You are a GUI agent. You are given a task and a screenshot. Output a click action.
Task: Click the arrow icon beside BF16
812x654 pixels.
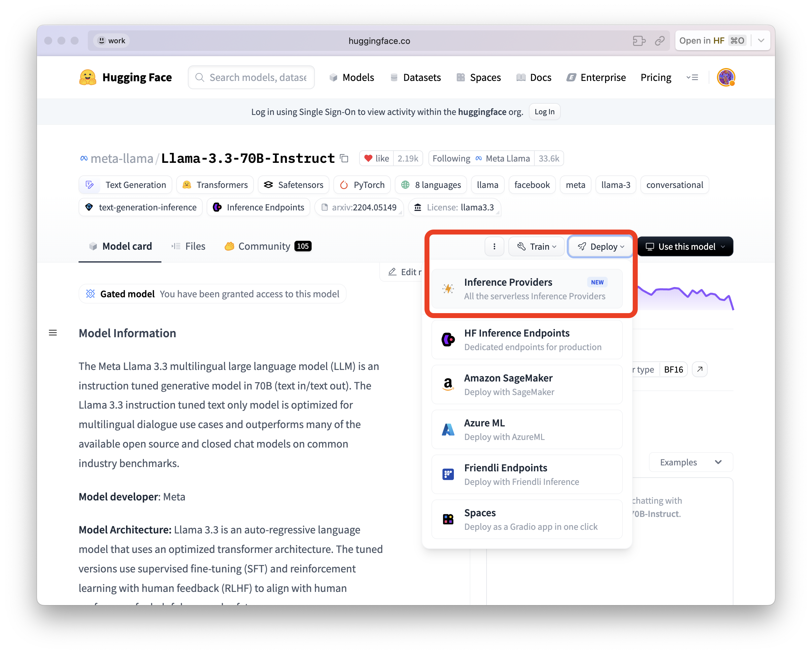point(700,369)
